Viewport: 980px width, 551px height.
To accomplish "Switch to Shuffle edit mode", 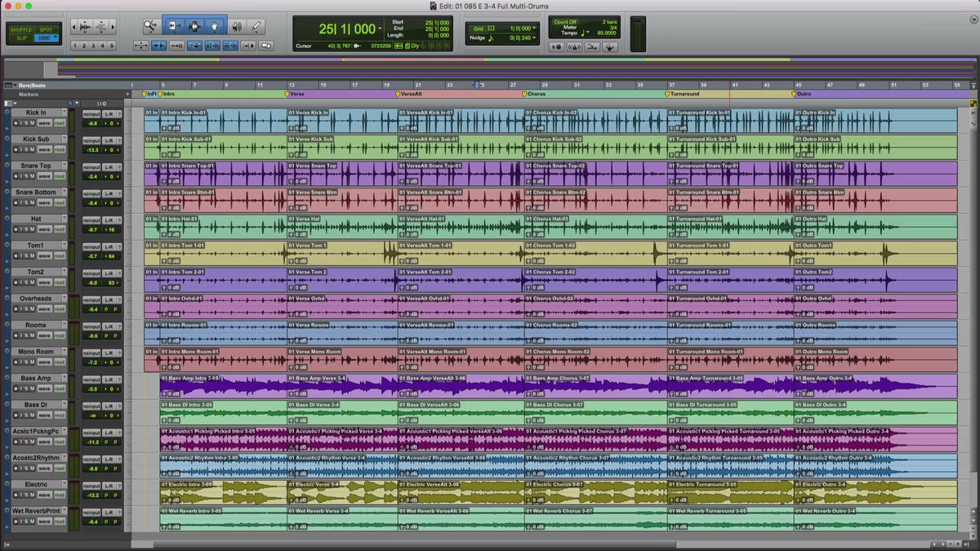I will (x=21, y=29).
